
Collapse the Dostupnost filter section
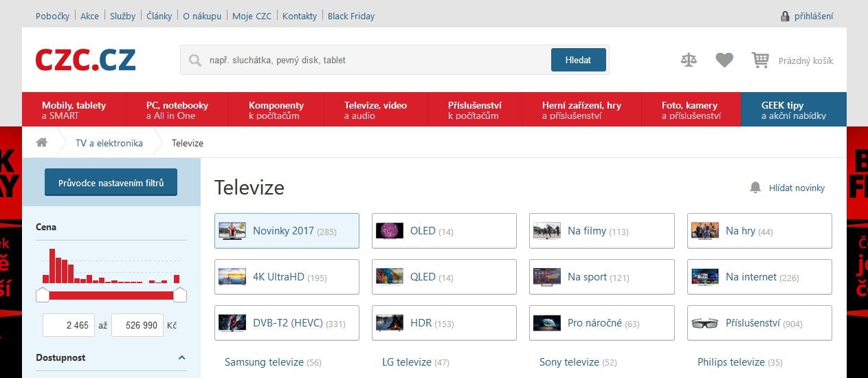pyautogui.click(x=181, y=357)
